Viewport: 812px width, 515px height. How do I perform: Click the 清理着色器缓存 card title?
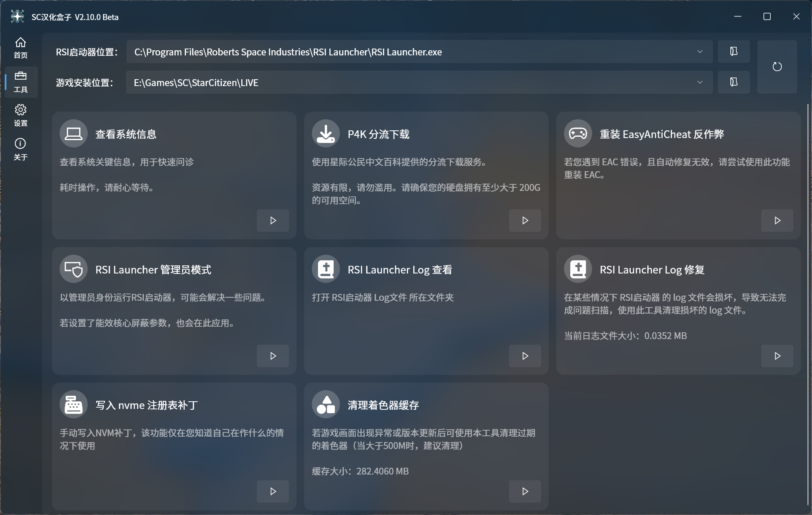click(383, 405)
